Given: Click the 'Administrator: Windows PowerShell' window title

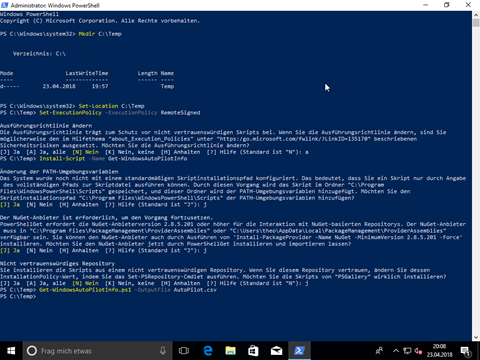Looking at the screenshot, I should pos(55,5).
